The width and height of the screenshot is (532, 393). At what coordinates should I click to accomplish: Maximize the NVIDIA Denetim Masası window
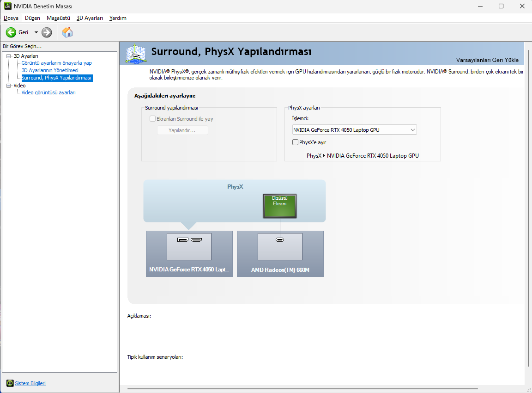501,6
